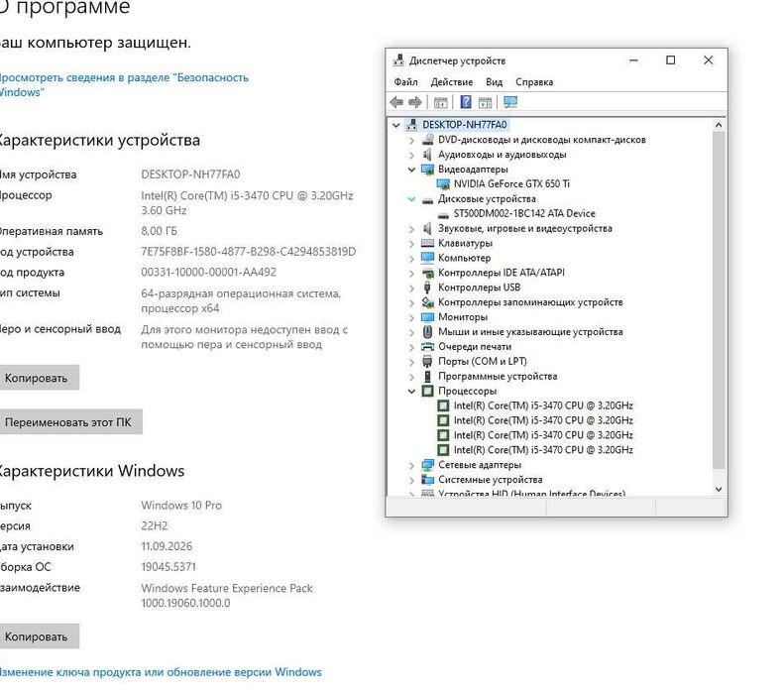Click the Сетевые адаптеры icon

427,465
